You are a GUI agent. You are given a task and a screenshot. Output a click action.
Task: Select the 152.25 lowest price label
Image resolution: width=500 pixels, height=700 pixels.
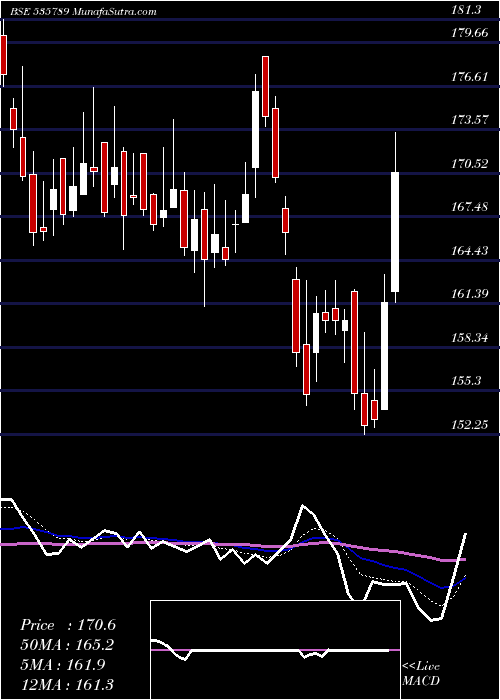coord(469,425)
